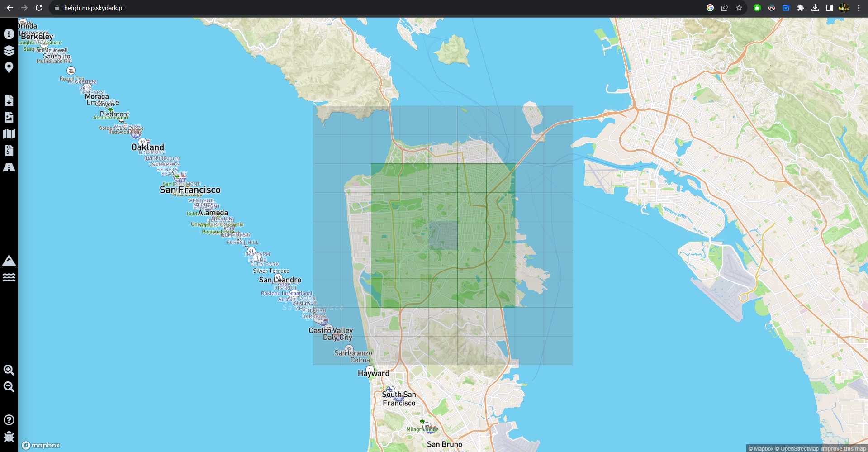Open the Chrome three-dot menu
Screen dimensions: 868x452
tap(859, 8)
